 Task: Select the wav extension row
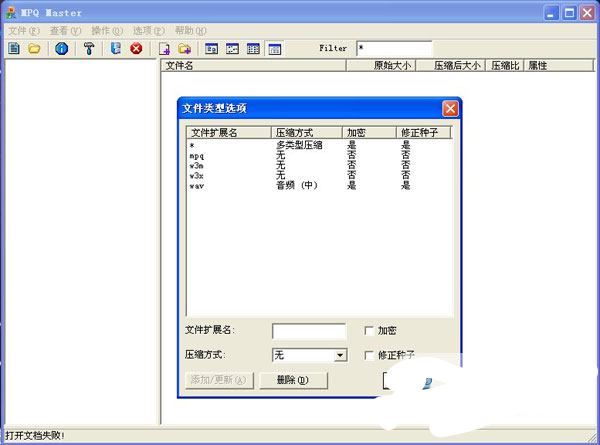(320, 186)
